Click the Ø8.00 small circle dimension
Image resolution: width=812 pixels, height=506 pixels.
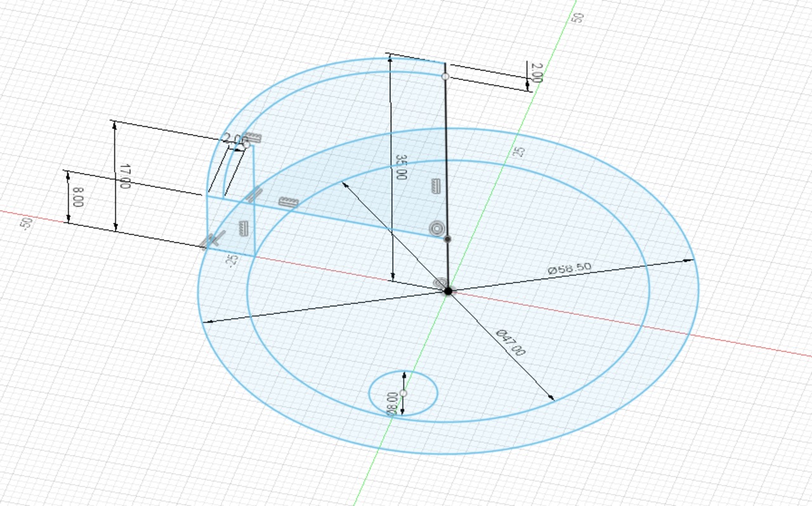click(392, 403)
